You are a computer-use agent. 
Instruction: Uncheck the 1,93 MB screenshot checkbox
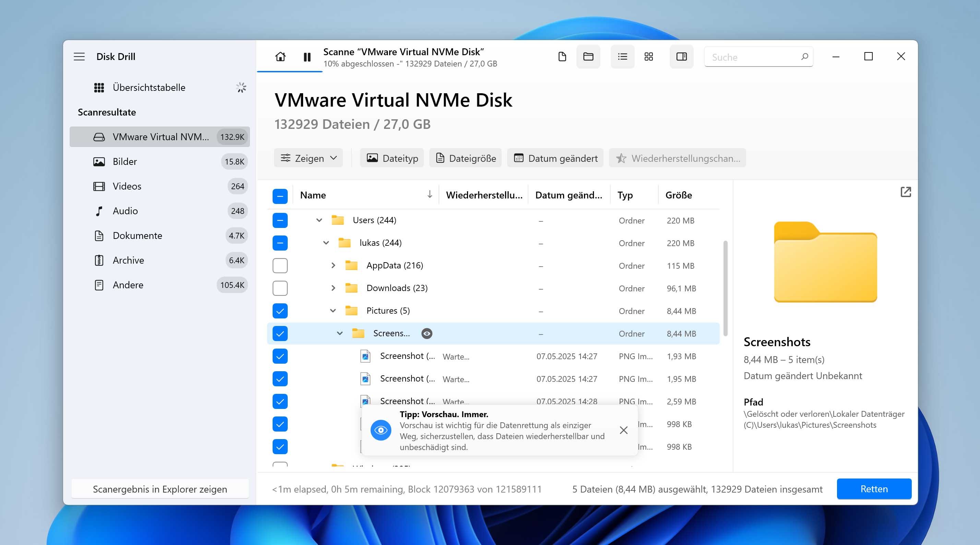[280, 356]
